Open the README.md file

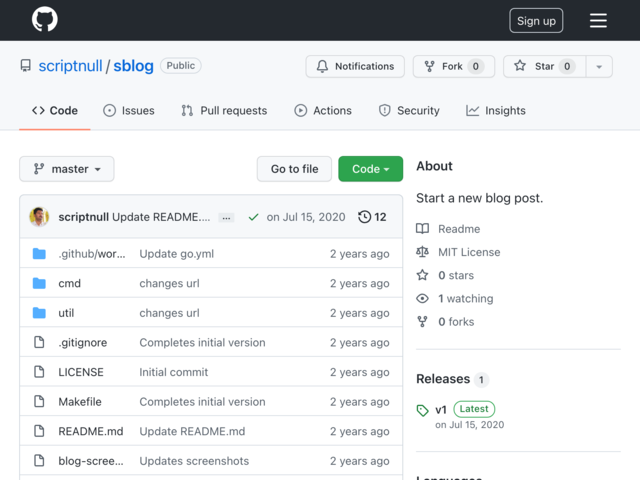[91, 431]
